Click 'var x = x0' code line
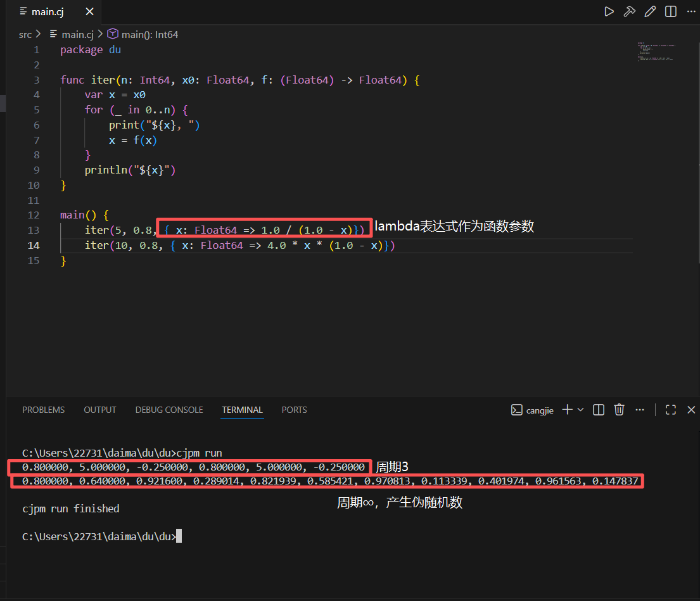The width and height of the screenshot is (700, 601). [115, 94]
